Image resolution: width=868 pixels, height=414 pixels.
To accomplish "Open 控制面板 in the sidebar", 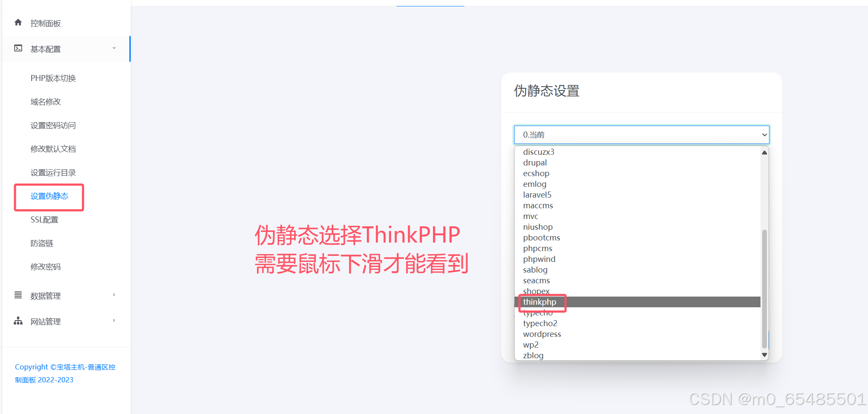I will click(x=45, y=23).
